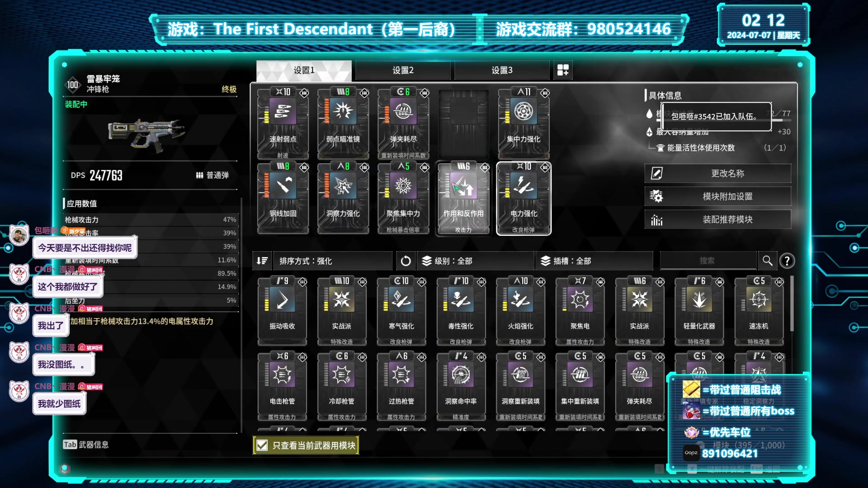Pick the 轻量化武器 module from inventory
Screen dimensions: 868x488
pyautogui.click(x=699, y=311)
